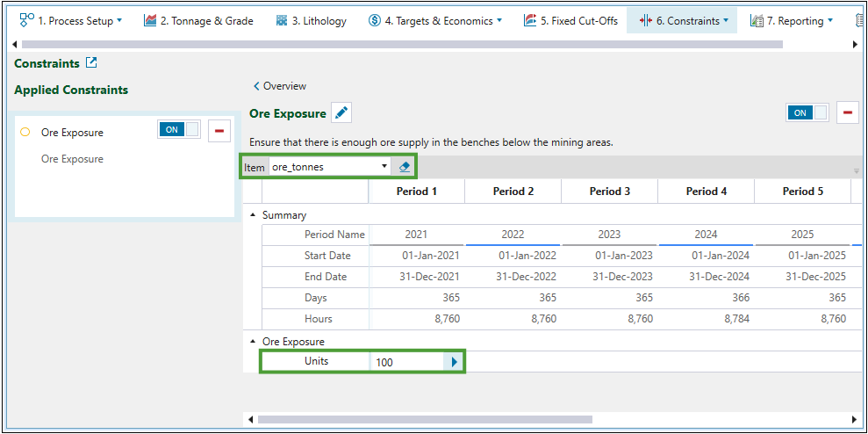The image size is (868, 434).
Task: Click the tab bar scroll left arrow
Action: (14, 44)
